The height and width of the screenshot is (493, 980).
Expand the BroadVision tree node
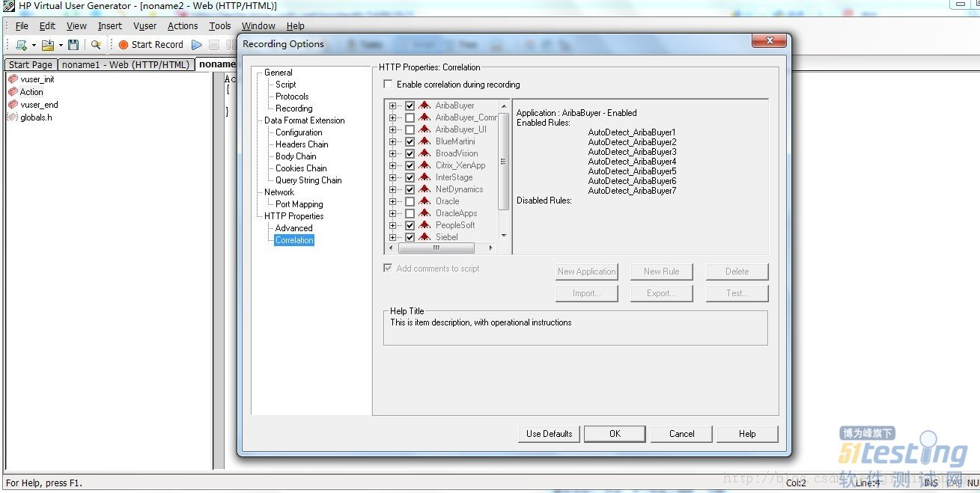(x=393, y=153)
